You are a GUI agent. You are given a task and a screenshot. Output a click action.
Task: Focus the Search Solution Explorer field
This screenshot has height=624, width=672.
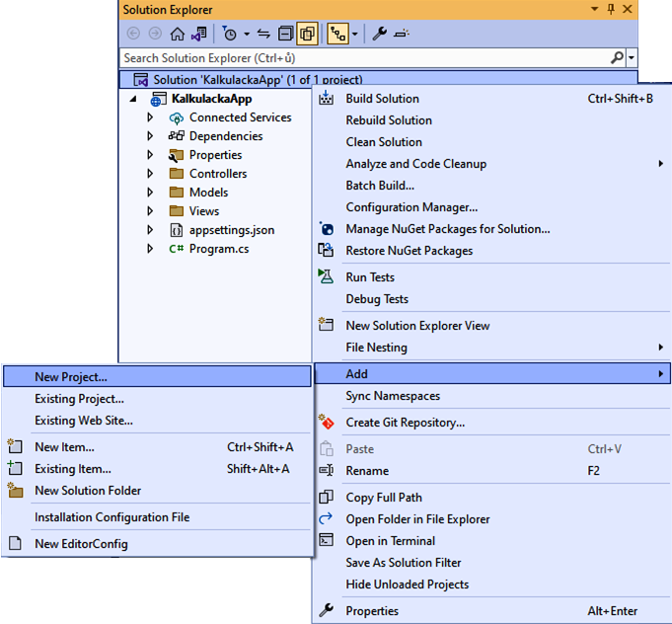coord(364,58)
